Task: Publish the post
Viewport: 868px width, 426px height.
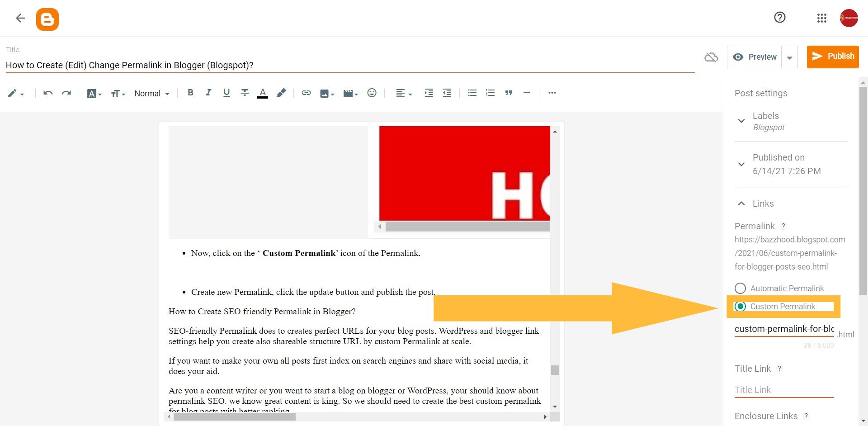Action: pos(833,57)
